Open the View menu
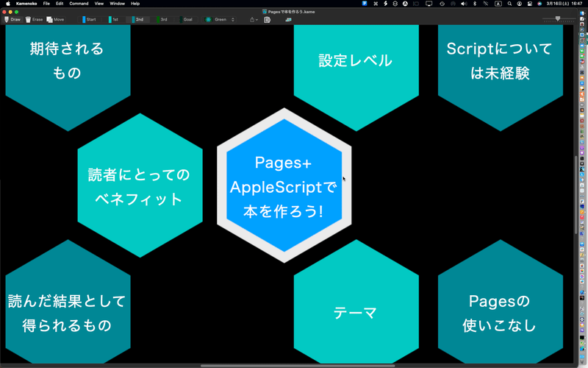Image resolution: width=588 pixels, height=368 pixels. tap(99, 4)
